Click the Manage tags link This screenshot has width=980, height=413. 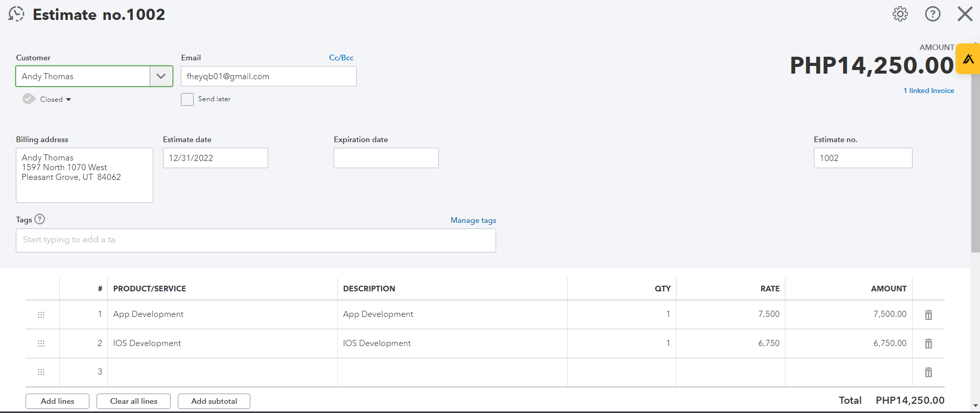[x=473, y=220]
